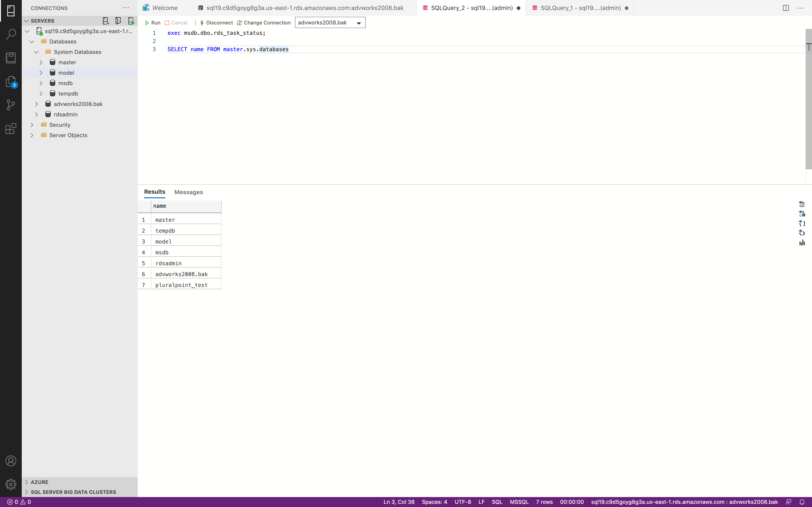Open the Search view in activity bar
Screen dimensions: 812x507
tap(11, 34)
